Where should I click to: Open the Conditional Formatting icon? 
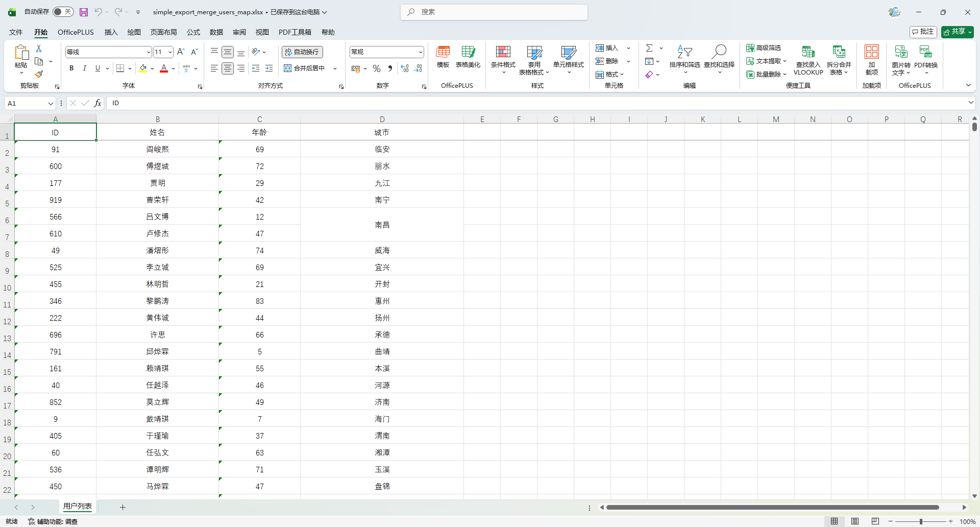[x=503, y=52]
